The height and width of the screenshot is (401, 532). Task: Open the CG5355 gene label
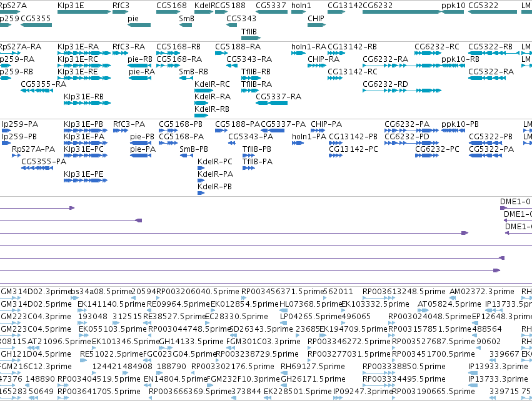tap(36, 18)
